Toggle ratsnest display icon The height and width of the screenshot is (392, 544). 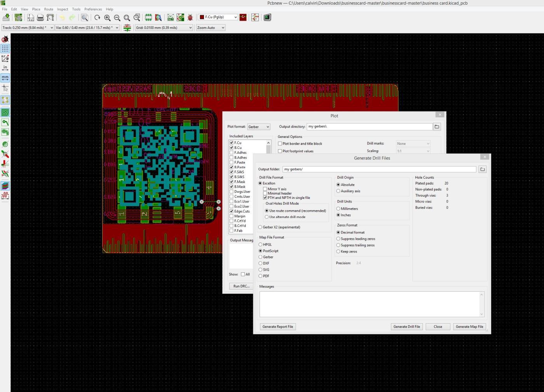5,100
